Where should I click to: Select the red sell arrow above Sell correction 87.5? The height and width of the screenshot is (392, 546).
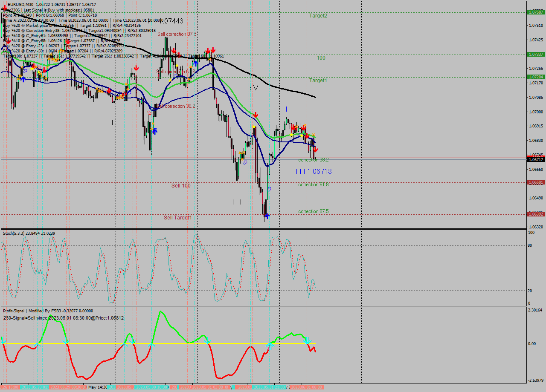pyautogui.click(x=174, y=49)
